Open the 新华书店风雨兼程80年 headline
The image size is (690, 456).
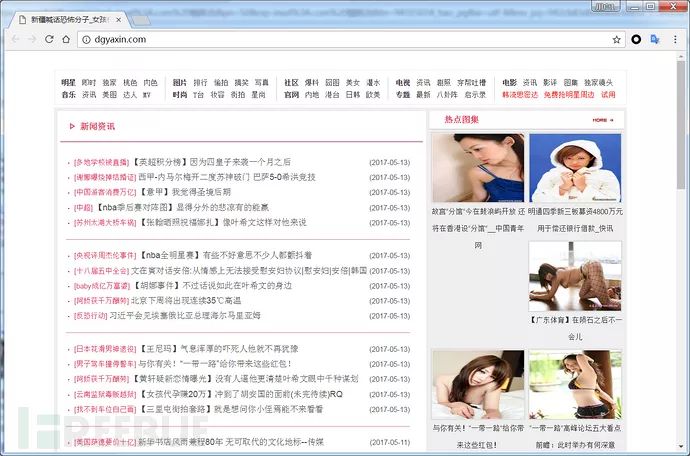tap(231, 441)
